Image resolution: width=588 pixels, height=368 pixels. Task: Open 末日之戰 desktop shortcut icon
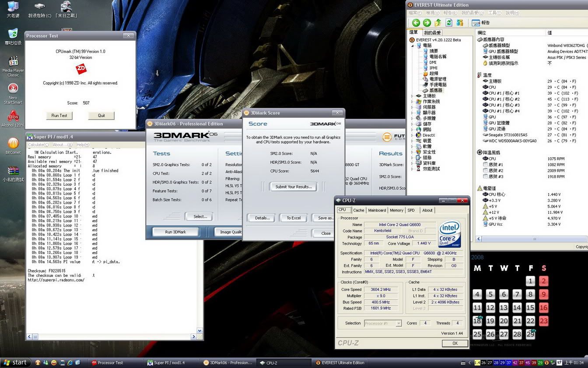(66, 10)
